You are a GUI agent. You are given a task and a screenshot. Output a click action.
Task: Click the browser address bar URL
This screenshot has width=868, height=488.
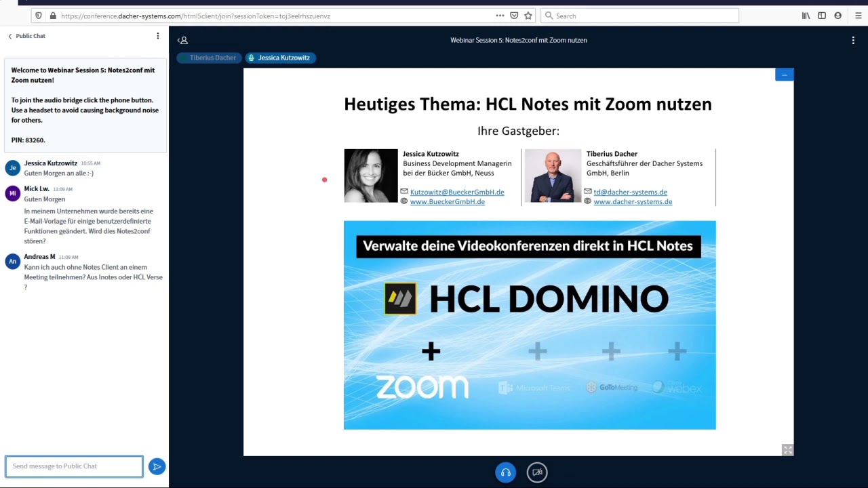(195, 16)
